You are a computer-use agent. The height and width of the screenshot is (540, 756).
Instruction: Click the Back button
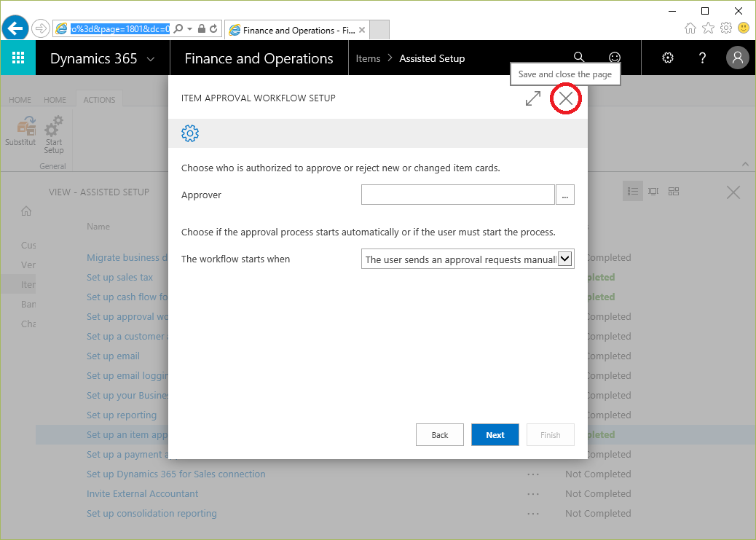point(440,435)
